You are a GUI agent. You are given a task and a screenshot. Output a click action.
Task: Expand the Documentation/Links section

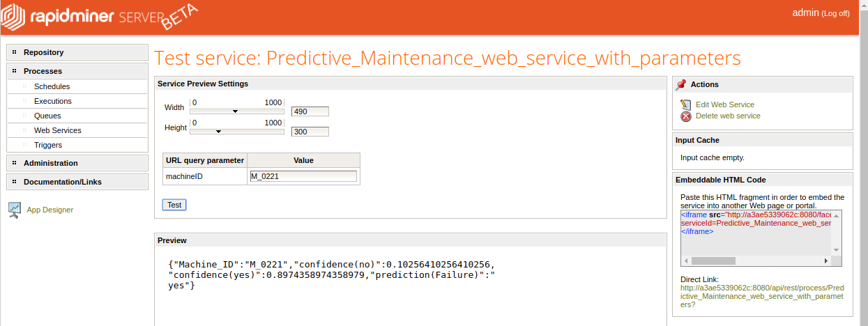(x=62, y=182)
